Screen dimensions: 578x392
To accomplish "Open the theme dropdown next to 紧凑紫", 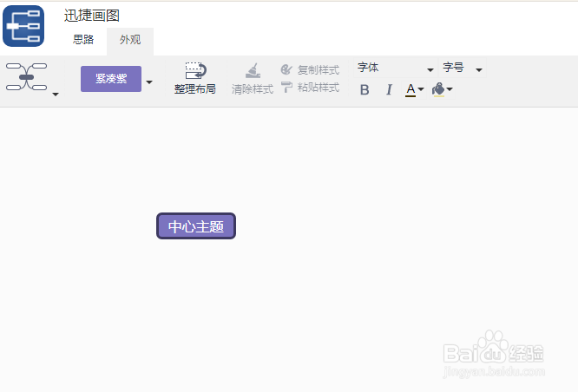I will click(x=149, y=82).
